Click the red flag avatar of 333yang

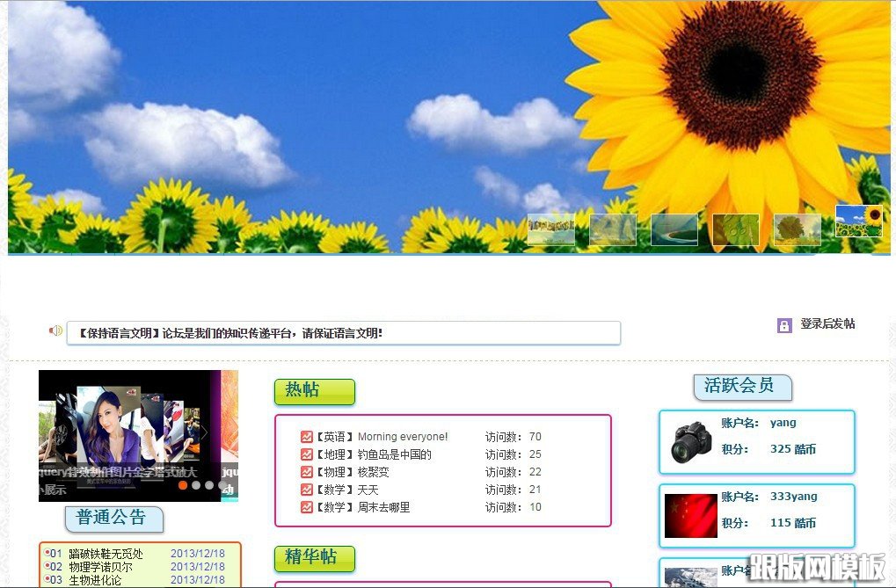691,516
